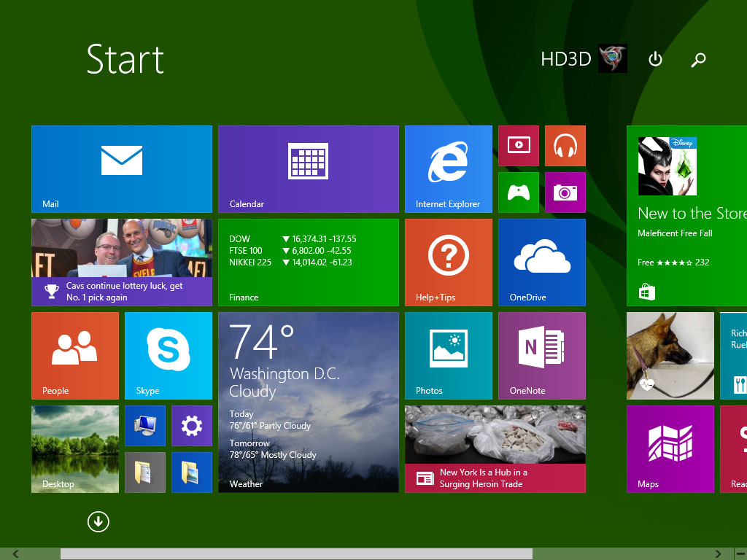The height and width of the screenshot is (560, 747).
Task: Click the search magnifier icon
Action: [698, 59]
